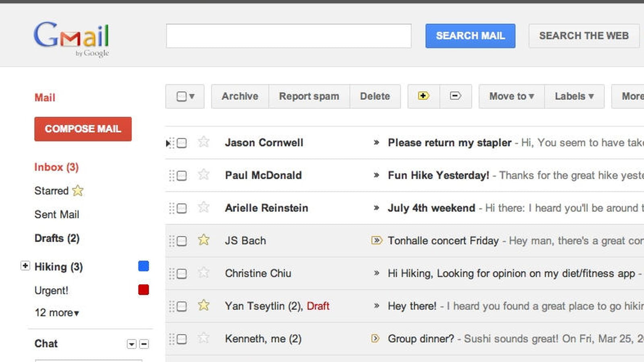
Task: Open the 'Please return my stapler' email
Action: click(x=450, y=143)
